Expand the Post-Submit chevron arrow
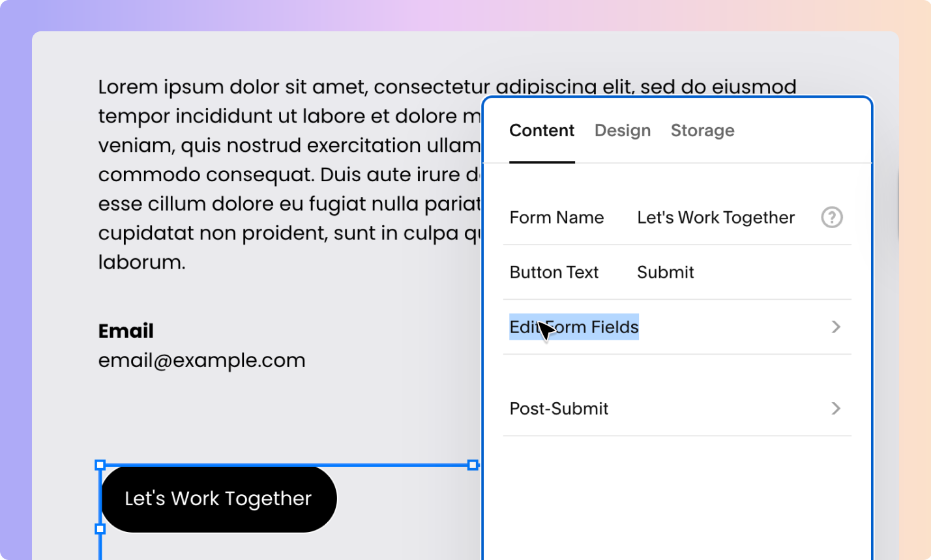 click(x=836, y=409)
